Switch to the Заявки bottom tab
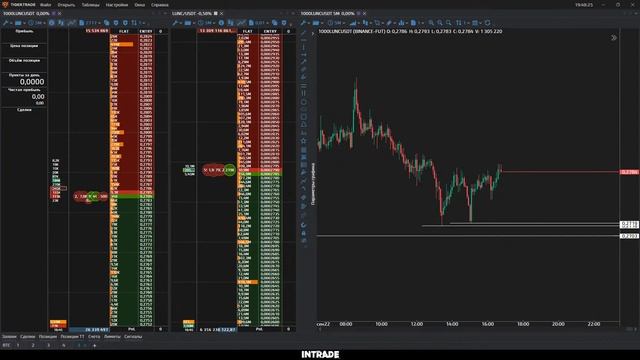This screenshot has height=360, width=640. (x=9, y=337)
